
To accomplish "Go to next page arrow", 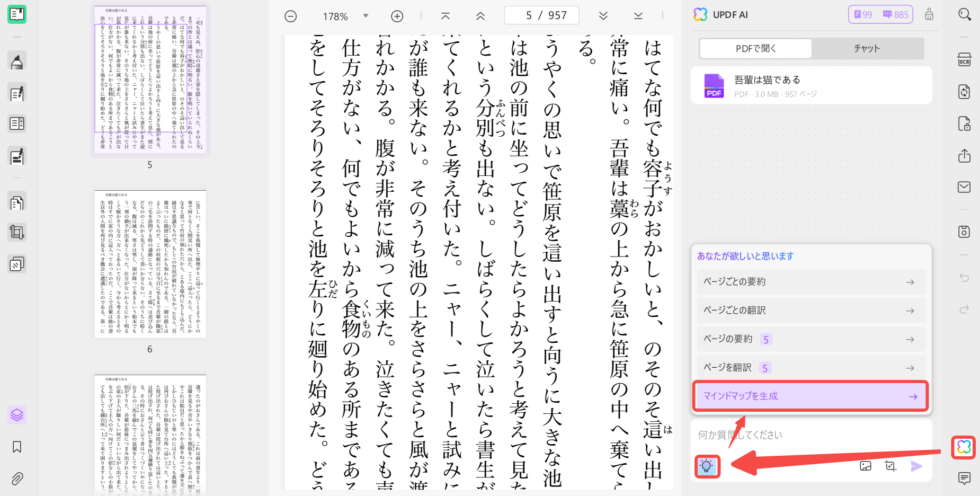I will tap(603, 16).
